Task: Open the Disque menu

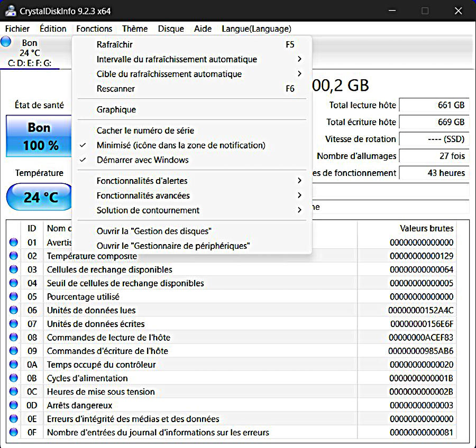Action: click(171, 29)
